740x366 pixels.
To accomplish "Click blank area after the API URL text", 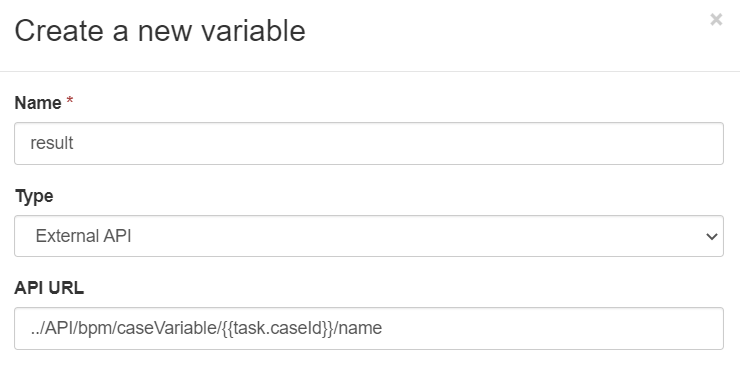I will [552, 328].
